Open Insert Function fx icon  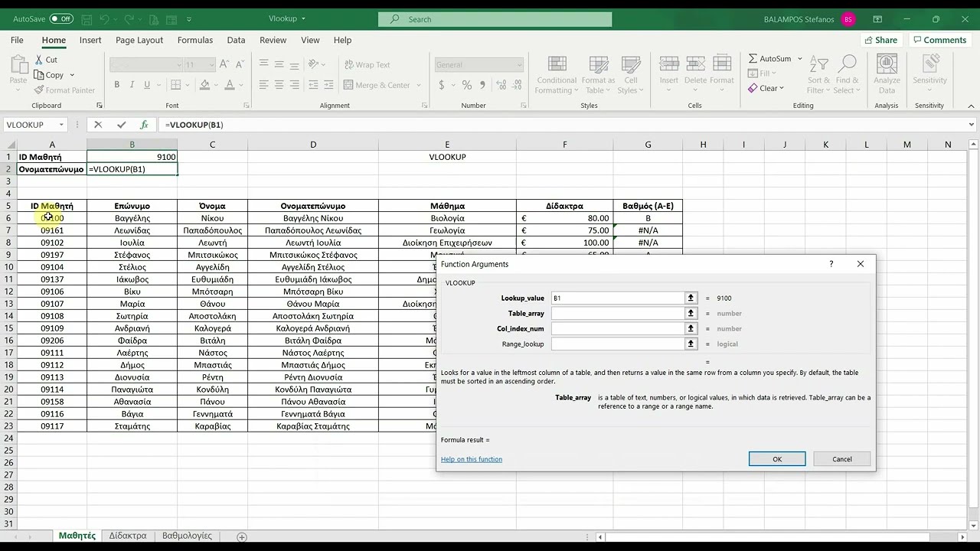pyautogui.click(x=144, y=125)
